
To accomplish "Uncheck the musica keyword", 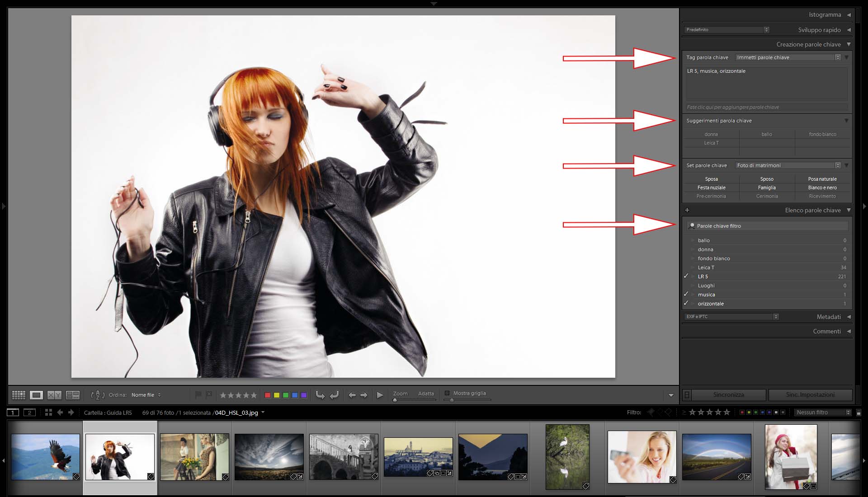I will (686, 294).
